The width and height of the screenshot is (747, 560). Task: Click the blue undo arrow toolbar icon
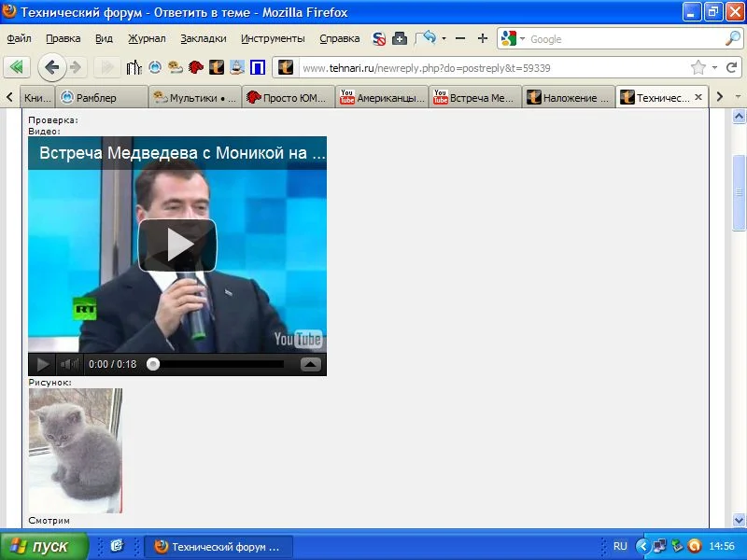pos(428,37)
